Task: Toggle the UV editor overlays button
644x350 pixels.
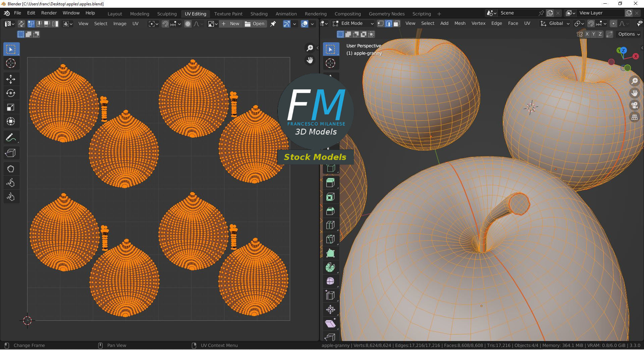Action: click(x=305, y=24)
